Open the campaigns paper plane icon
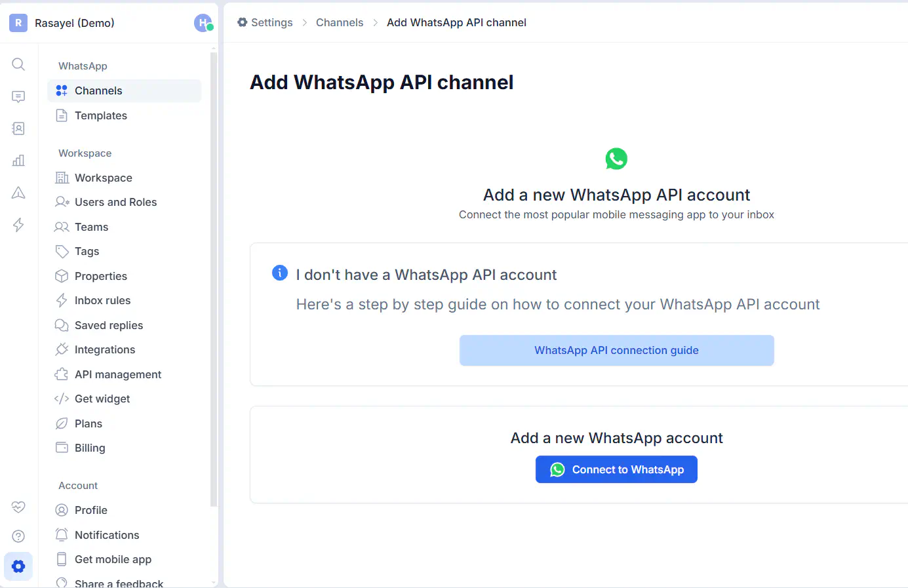 pos(18,193)
